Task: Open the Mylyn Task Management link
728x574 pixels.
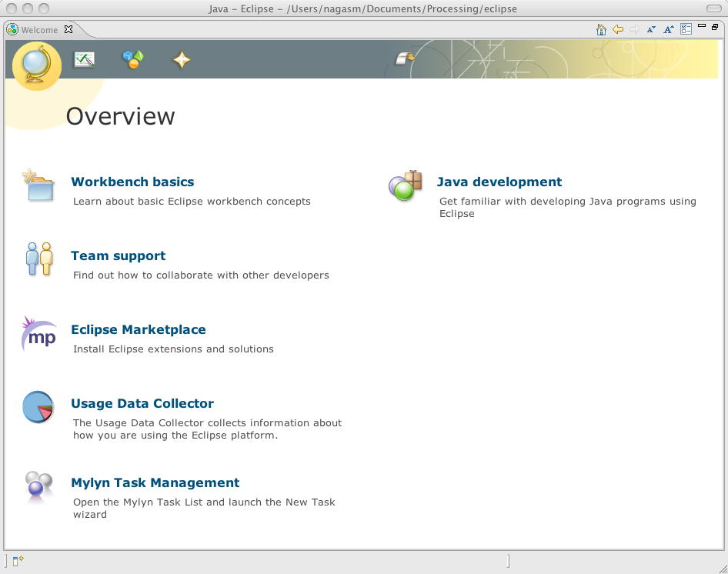Action: [155, 482]
